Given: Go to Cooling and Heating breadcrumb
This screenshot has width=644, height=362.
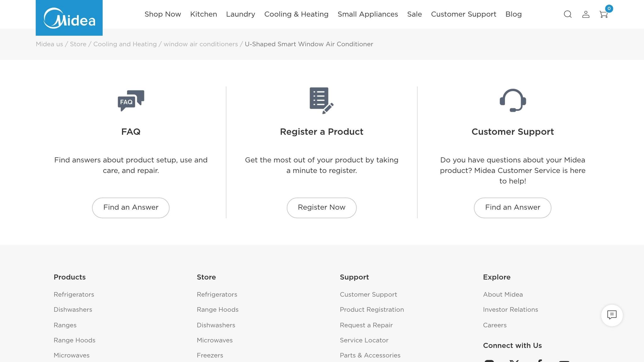Looking at the screenshot, I should (125, 44).
